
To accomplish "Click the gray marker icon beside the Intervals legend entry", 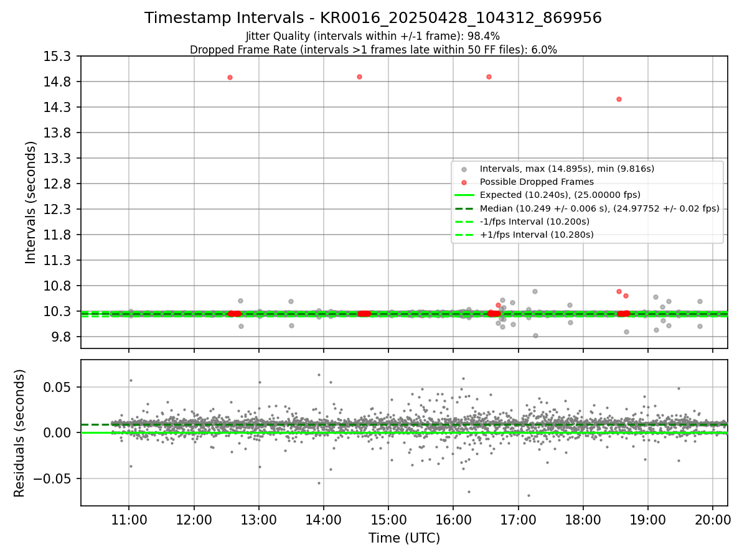I will click(464, 169).
